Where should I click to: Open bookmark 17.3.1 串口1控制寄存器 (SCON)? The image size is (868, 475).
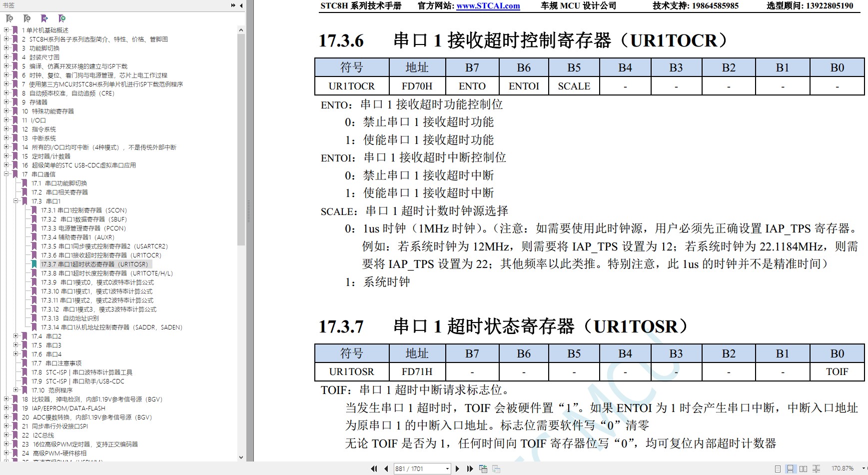pos(84,210)
